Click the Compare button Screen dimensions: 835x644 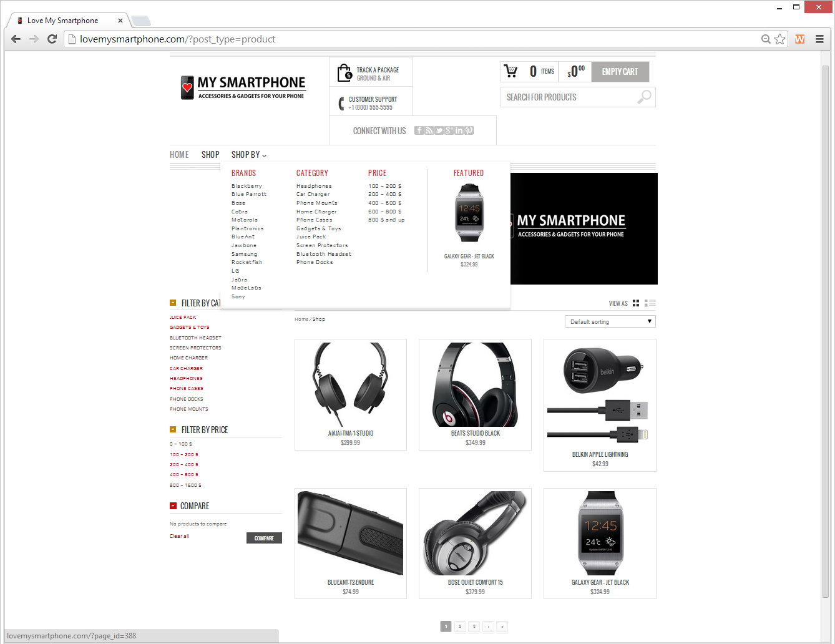pyautogui.click(x=264, y=538)
